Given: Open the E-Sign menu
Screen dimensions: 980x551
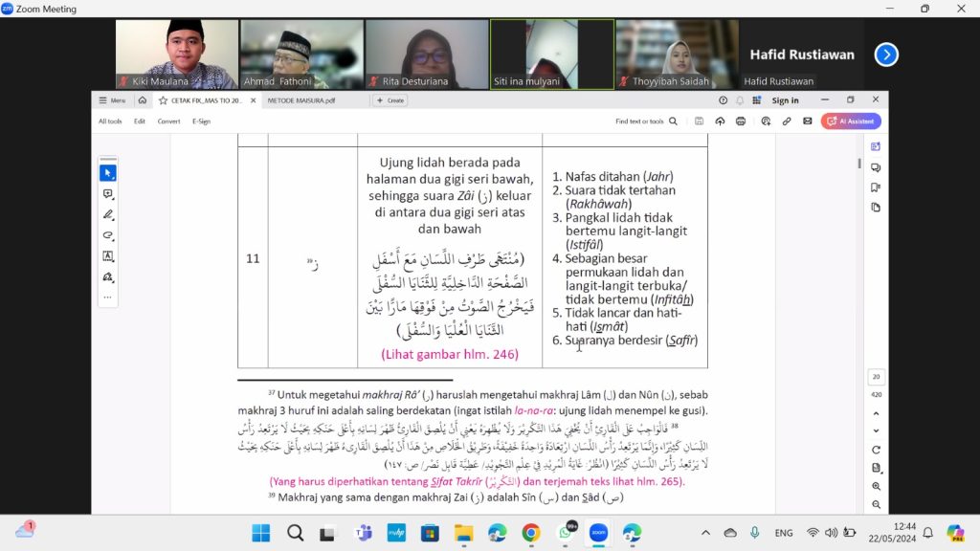Looking at the screenshot, I should 201,121.
